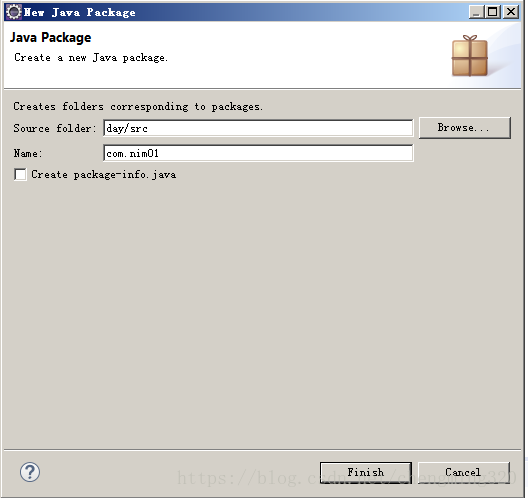Close the dialog with the X button
Image resolution: width=528 pixels, height=498 pixels.
pyautogui.click(x=511, y=12)
